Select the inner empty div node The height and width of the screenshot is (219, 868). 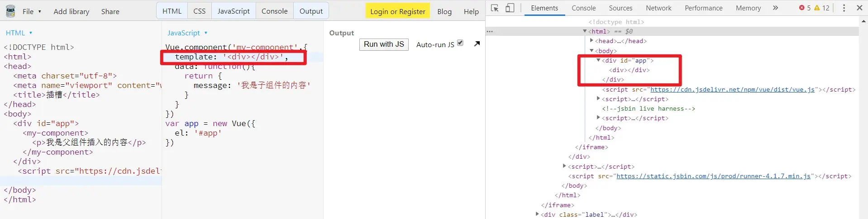(x=629, y=70)
